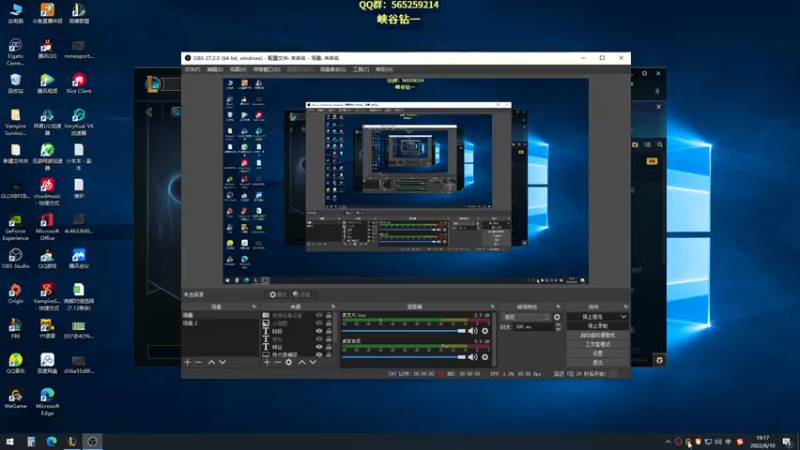Screen dimensions: 800x450
Task: Open Origin desktop shortcut
Action: tap(15, 293)
